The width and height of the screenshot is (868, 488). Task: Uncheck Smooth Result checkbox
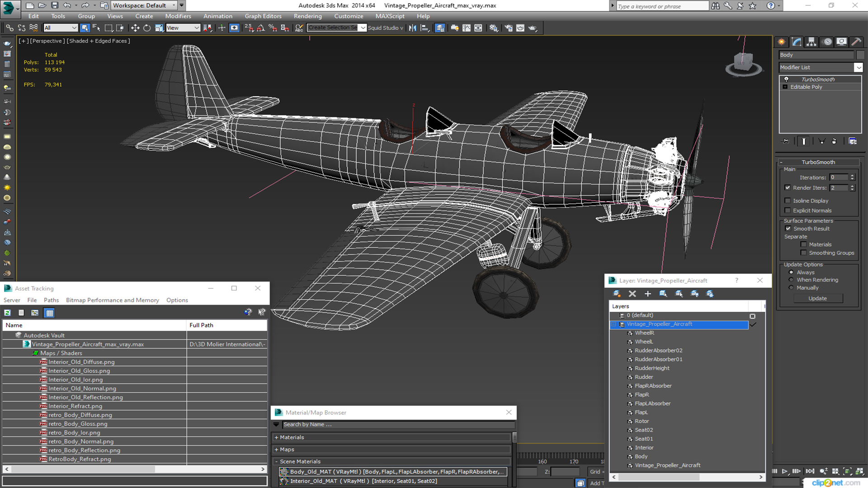[x=788, y=229]
